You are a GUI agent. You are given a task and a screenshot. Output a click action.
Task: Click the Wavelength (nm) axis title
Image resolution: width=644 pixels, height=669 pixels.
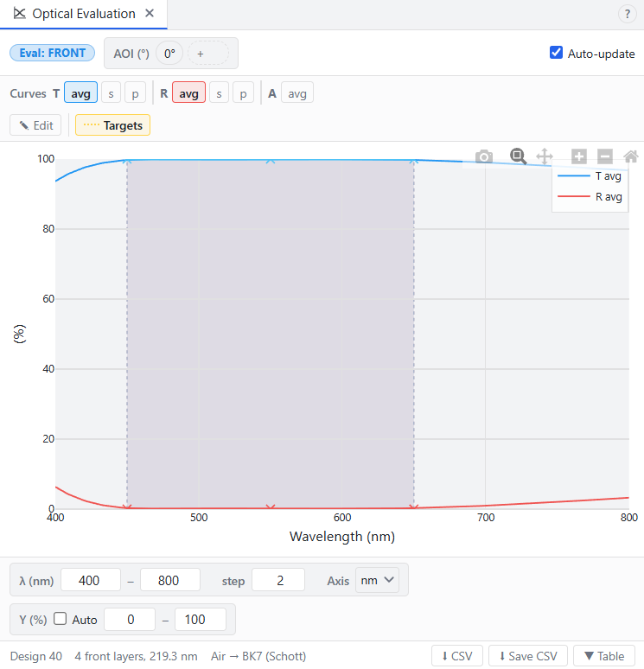pos(342,536)
